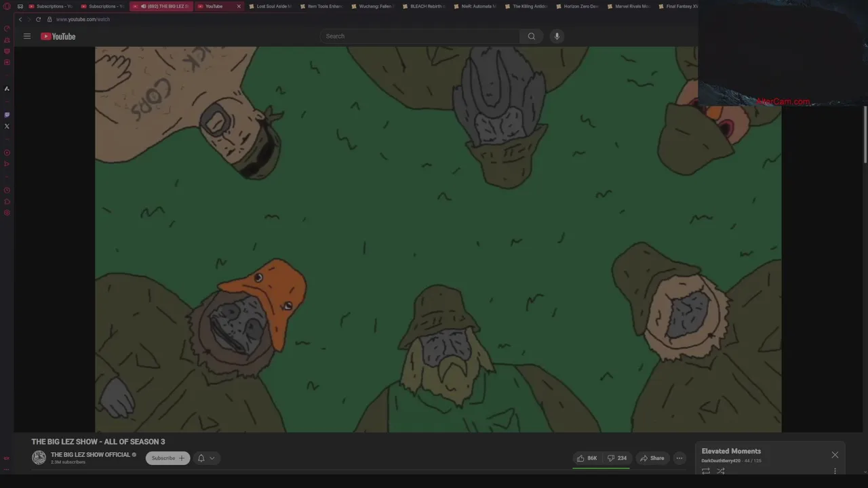Start voice search with the microphone icon
The width and height of the screenshot is (868, 488).
[x=557, y=36]
